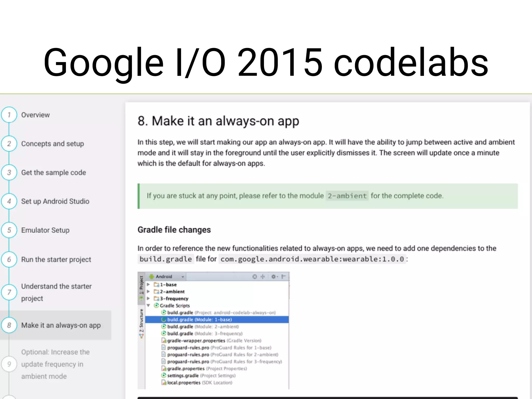Expand the 1-base module folder

point(148,284)
